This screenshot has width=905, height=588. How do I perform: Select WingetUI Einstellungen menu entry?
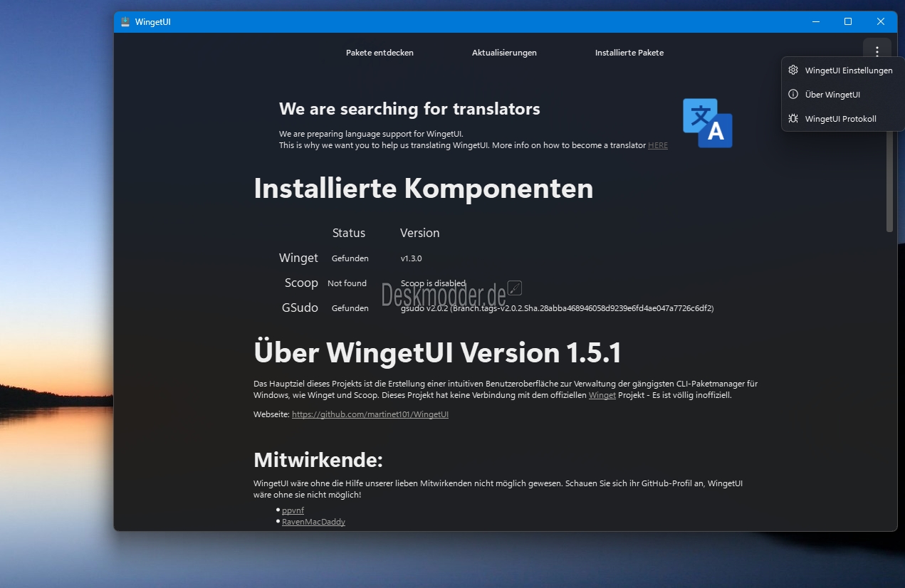click(x=848, y=70)
